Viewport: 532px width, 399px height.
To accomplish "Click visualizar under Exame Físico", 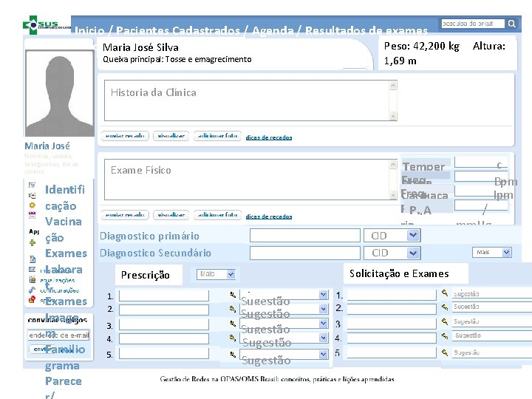I will click(171, 215).
